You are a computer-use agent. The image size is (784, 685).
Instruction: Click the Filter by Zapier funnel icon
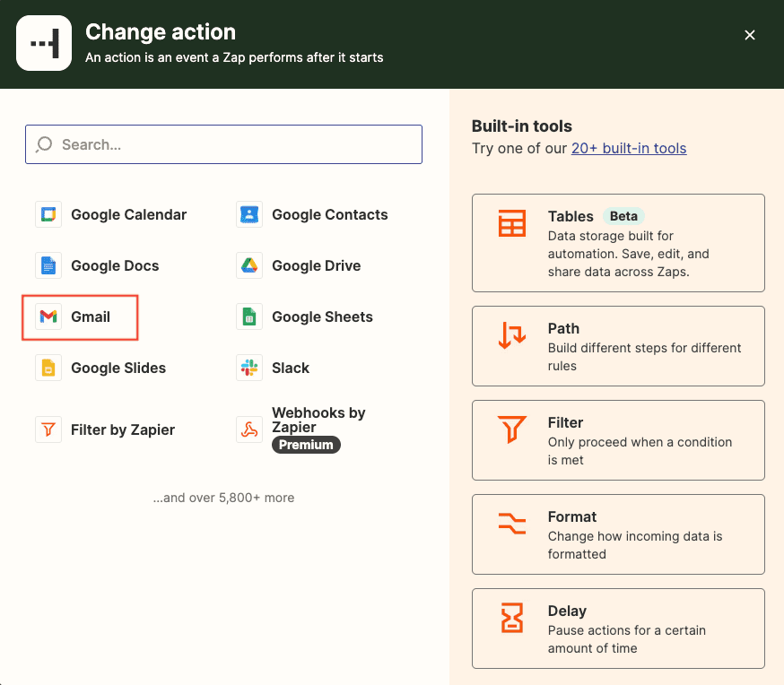pos(48,429)
